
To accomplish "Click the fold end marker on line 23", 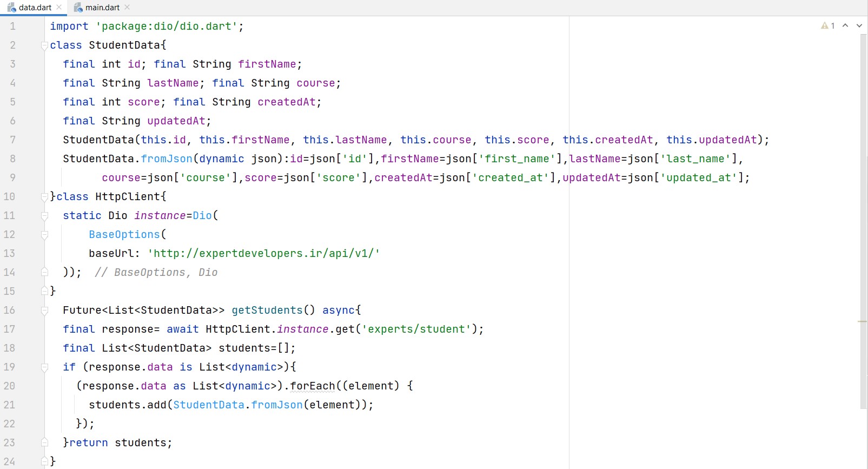I will pyautogui.click(x=44, y=442).
